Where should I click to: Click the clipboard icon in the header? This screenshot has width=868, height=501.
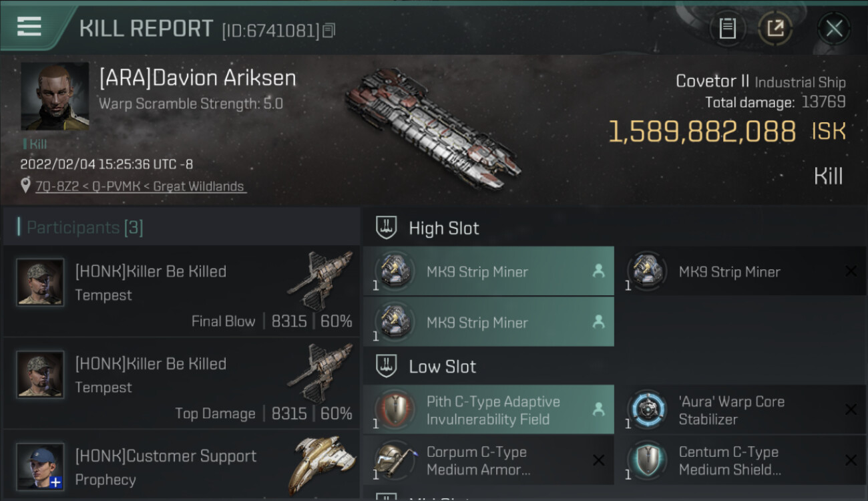727,28
